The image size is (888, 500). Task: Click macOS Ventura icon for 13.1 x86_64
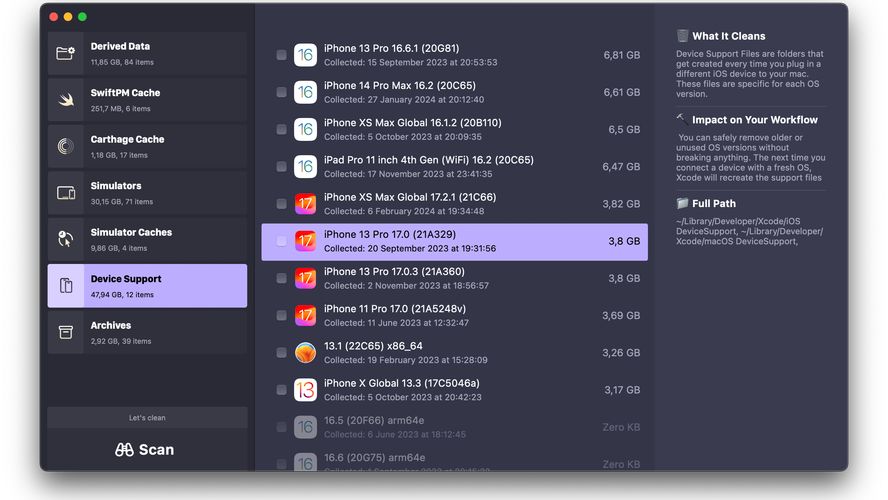point(305,353)
